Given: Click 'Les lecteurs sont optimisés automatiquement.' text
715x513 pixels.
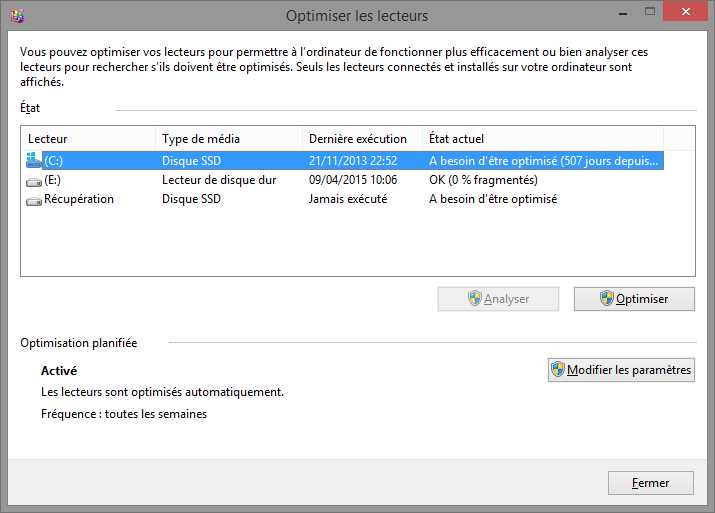Looking at the screenshot, I should coord(162,392).
